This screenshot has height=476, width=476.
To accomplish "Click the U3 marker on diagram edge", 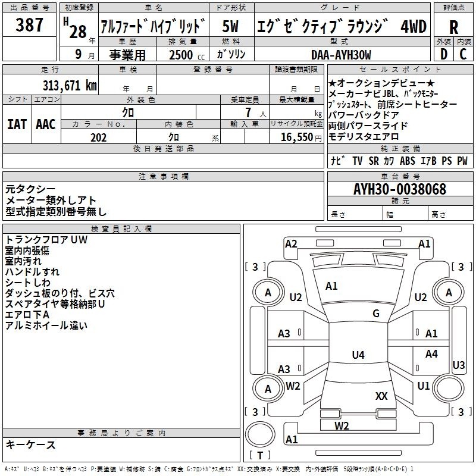I will click(x=459, y=365).
